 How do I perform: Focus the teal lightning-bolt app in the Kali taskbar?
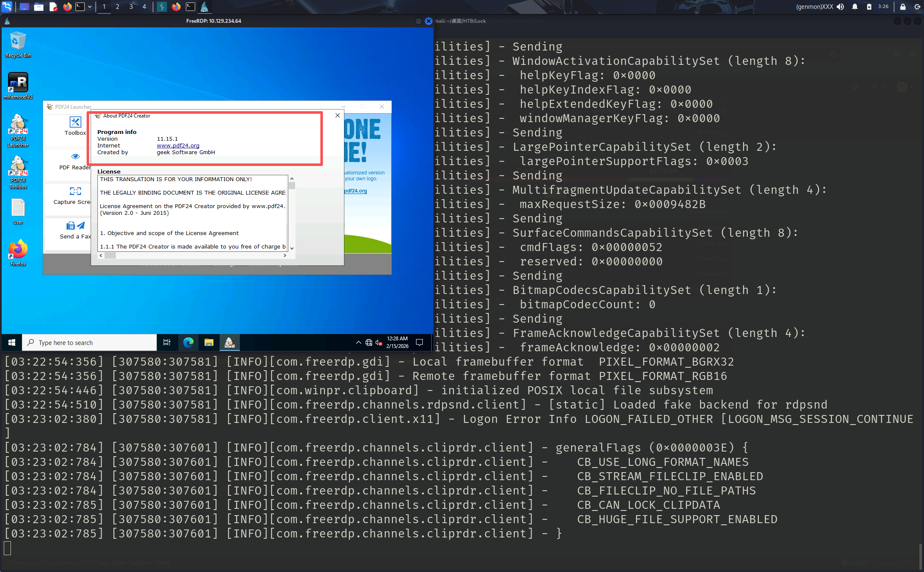click(162, 7)
